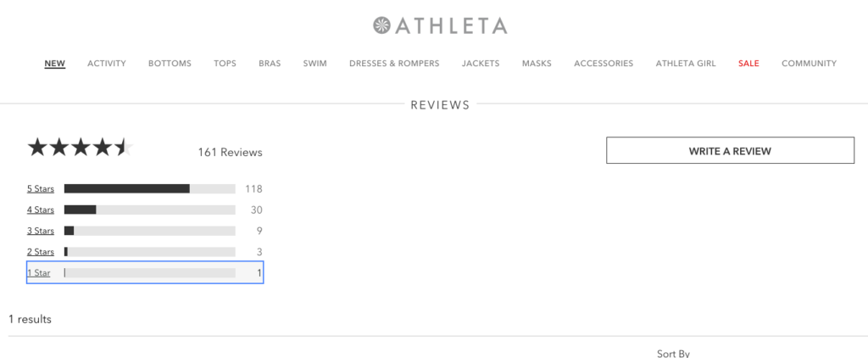Viewport: 868px width, 358px height.
Task: Open ACCESSORIES category
Action: pyautogui.click(x=604, y=64)
